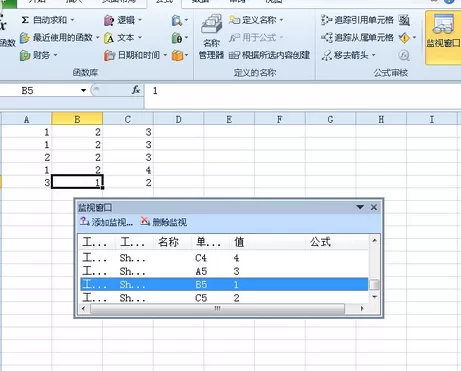Select column header A
The image size is (461, 371).
point(27,119)
